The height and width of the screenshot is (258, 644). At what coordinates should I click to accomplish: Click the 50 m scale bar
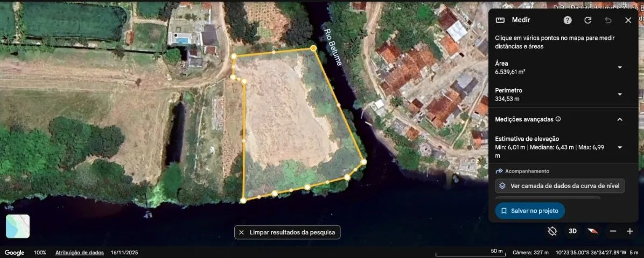(x=470, y=252)
